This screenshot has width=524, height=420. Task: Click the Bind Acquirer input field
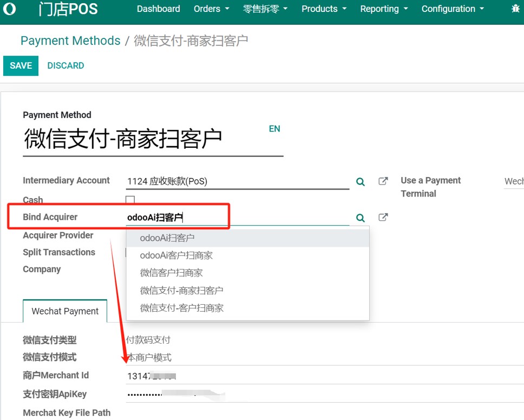(x=238, y=218)
